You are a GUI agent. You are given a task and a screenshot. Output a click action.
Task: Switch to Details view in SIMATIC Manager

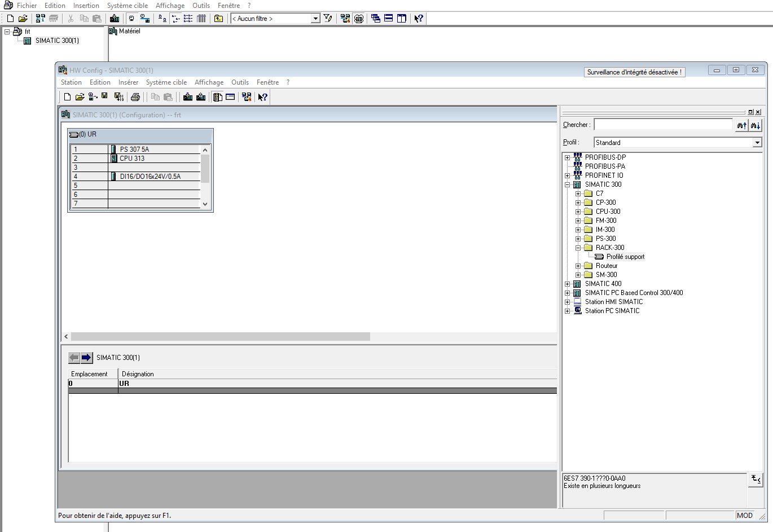(201, 19)
